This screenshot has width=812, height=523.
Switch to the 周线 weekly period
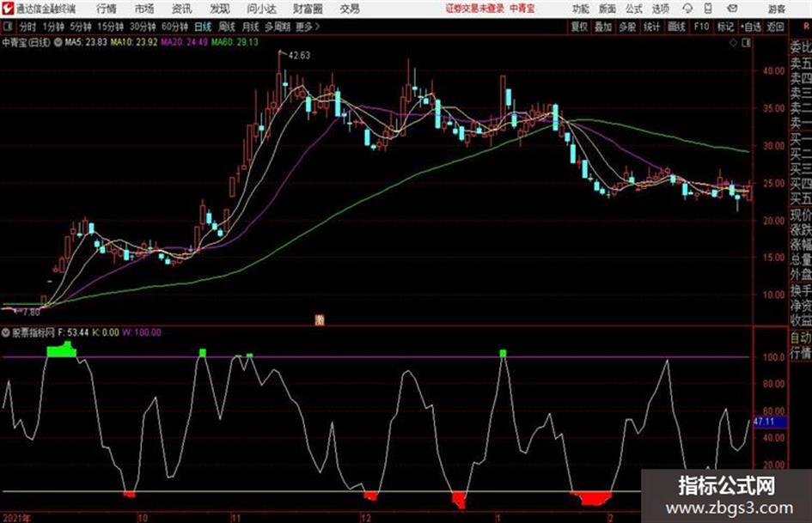[x=227, y=27]
